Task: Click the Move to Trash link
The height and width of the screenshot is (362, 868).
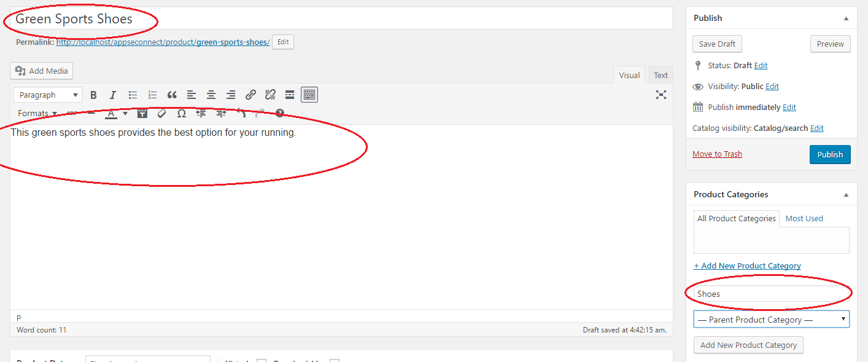Action: pyautogui.click(x=717, y=154)
